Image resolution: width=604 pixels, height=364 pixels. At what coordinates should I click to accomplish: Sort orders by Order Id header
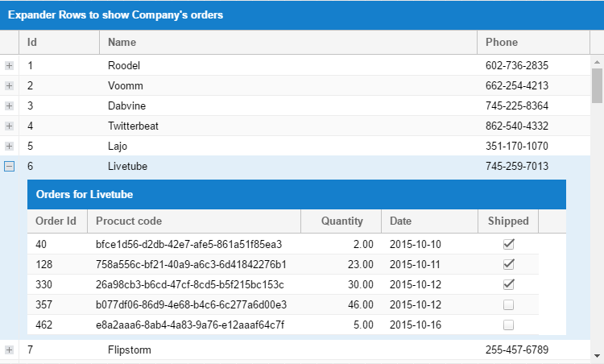pos(57,221)
